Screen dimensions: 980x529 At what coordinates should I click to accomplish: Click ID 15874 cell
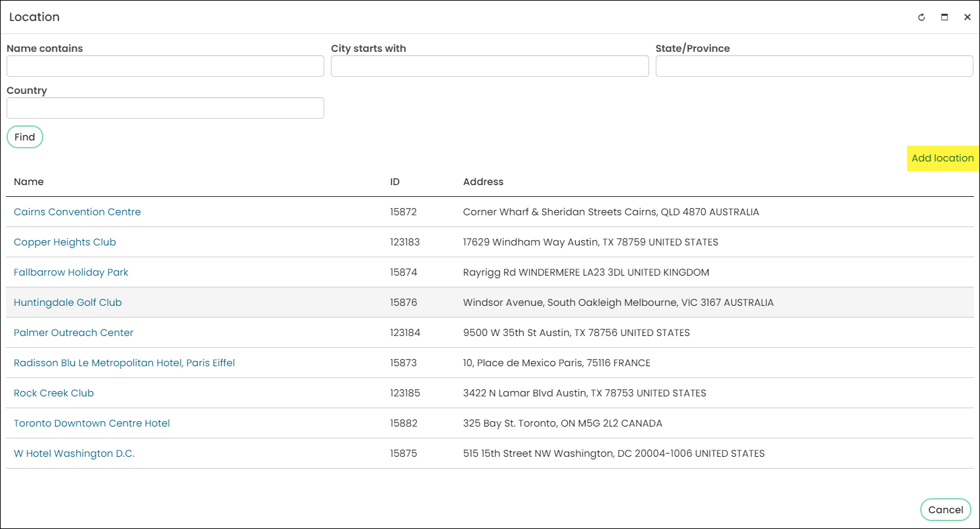point(403,272)
